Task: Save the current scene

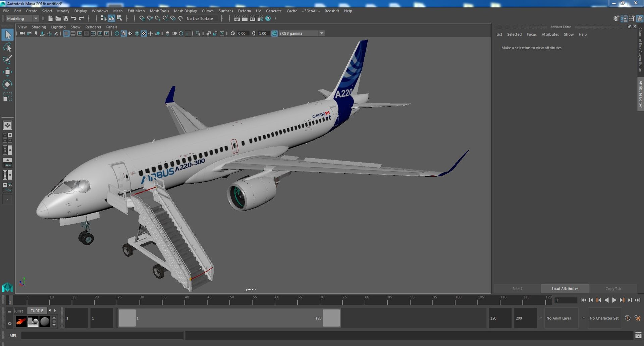Action: click(66, 18)
